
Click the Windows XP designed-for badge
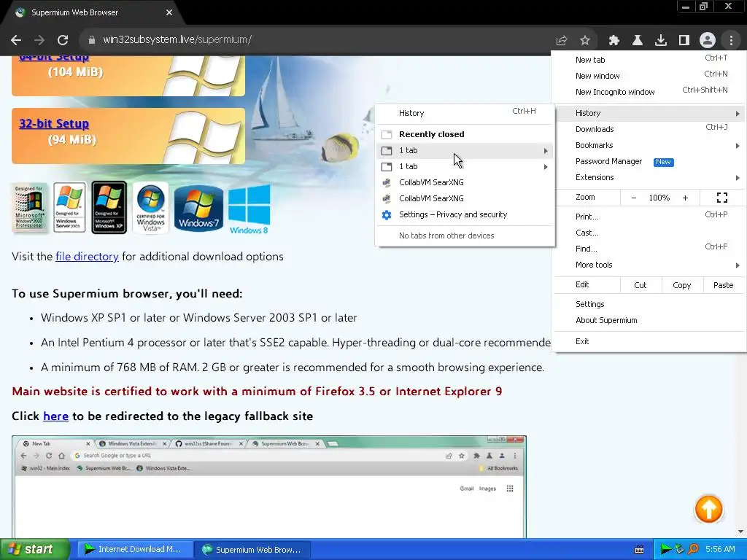pyautogui.click(x=109, y=208)
